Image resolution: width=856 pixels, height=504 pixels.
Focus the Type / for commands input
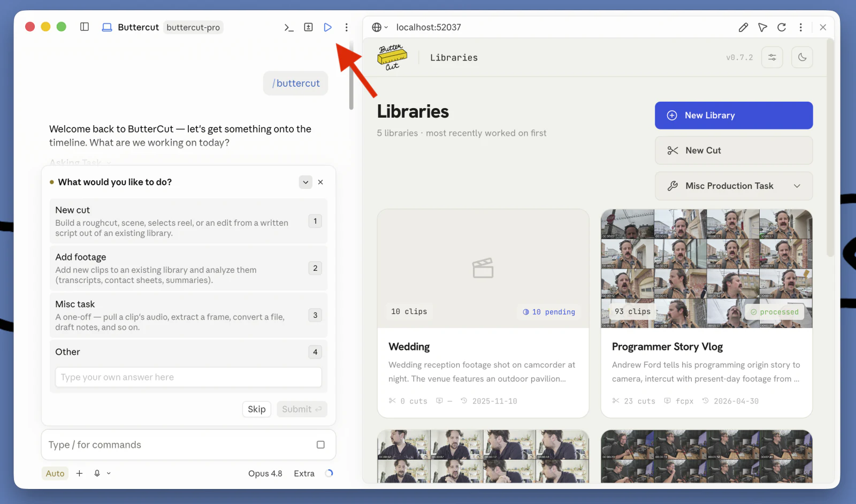click(179, 445)
